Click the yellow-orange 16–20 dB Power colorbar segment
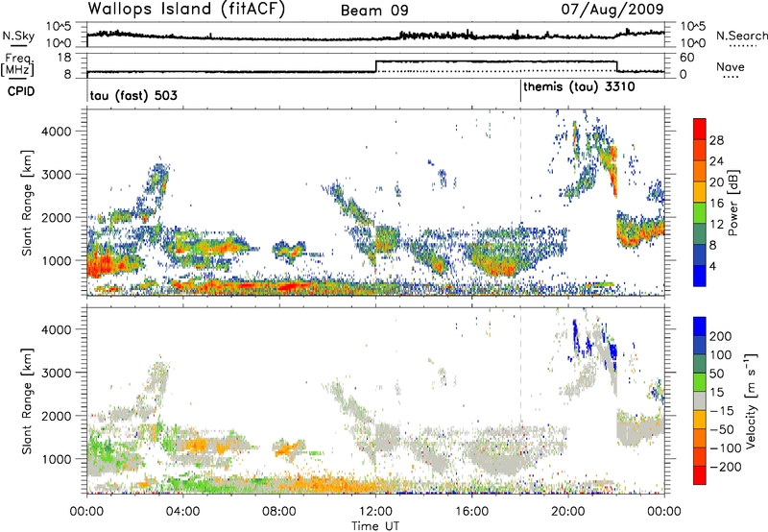Screen dimensions: 768x532 (700, 192)
